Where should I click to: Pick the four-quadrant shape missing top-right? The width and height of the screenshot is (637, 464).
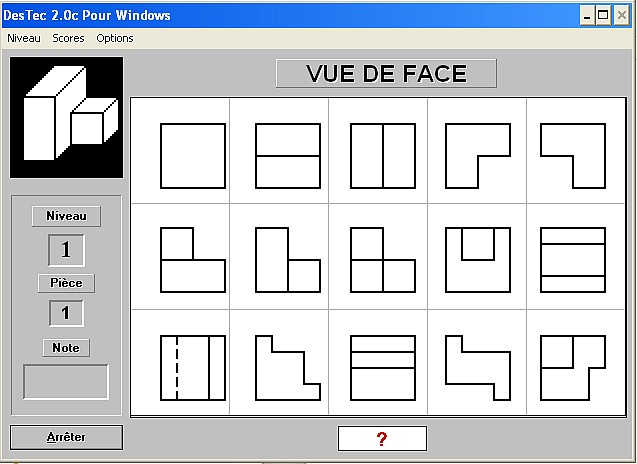(x=383, y=260)
